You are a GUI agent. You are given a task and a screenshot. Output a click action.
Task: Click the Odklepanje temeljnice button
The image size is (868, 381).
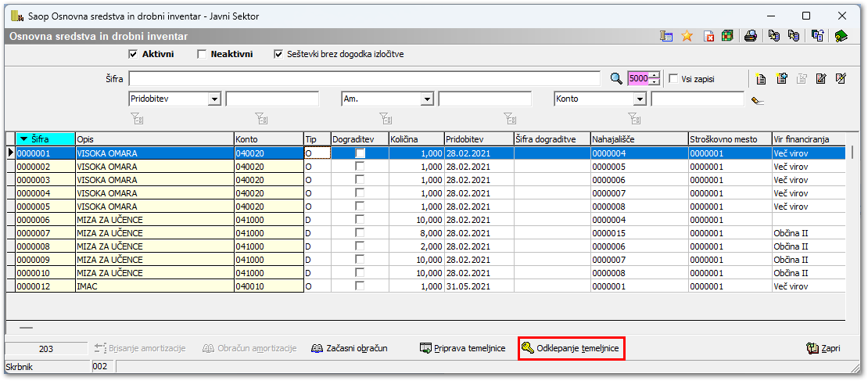point(572,348)
